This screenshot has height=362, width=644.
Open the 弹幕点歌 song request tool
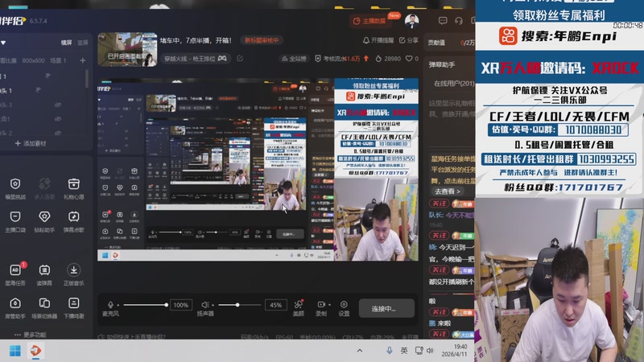(x=74, y=222)
